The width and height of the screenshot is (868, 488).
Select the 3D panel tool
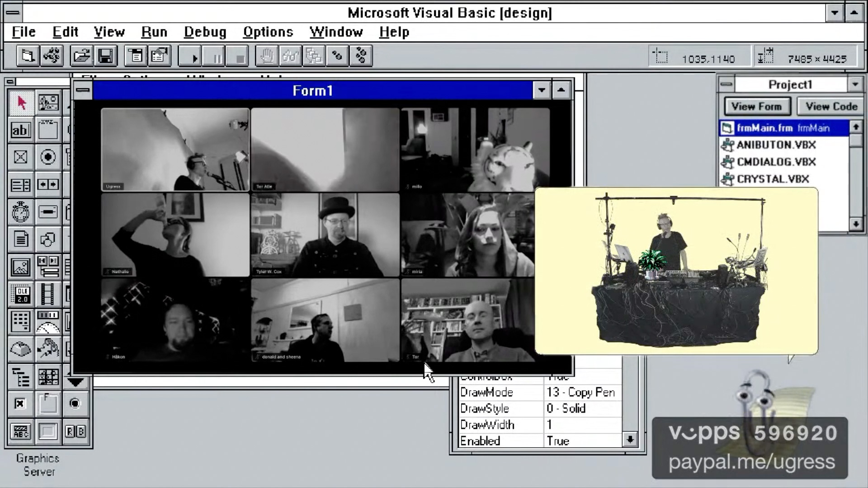[48, 432]
